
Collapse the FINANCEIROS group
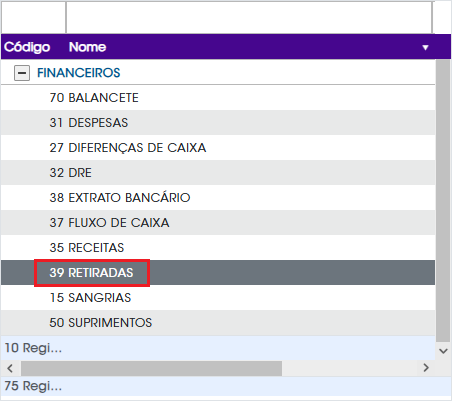[x=22, y=73]
